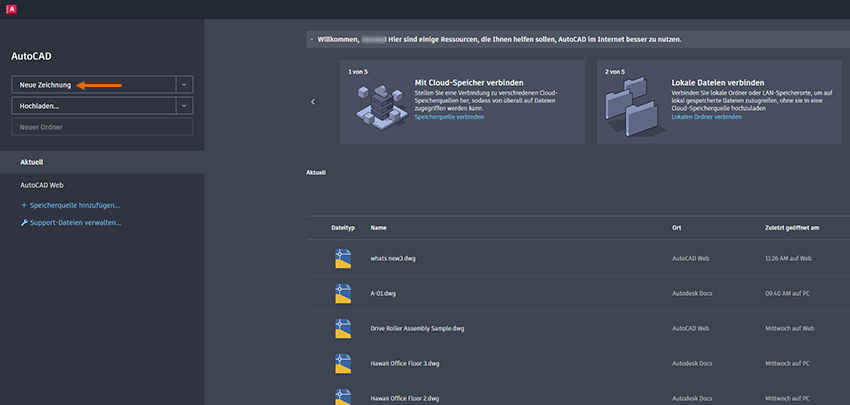Sort by the Name column header
Image resolution: width=850 pixels, height=405 pixels.
(378, 228)
